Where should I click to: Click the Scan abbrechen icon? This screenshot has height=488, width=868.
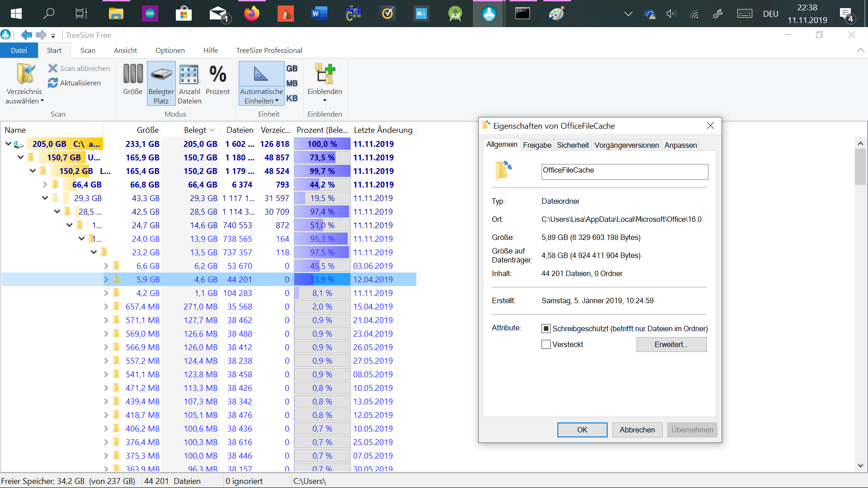coord(53,68)
